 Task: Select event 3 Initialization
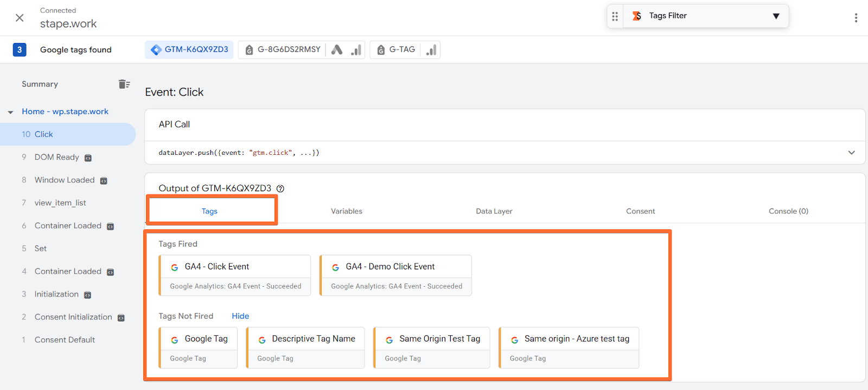coord(56,294)
